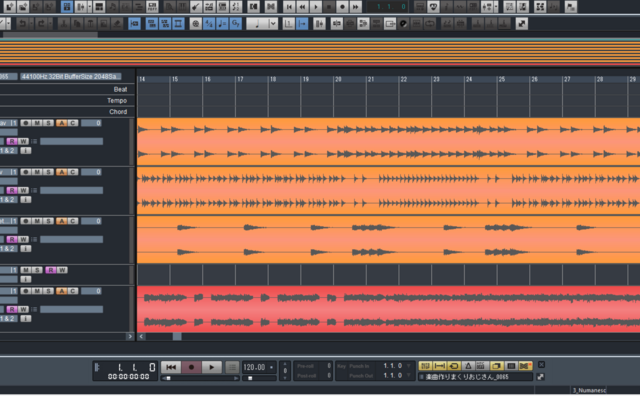Select the Chord row label
This screenshot has width=640, height=396.
click(x=118, y=111)
